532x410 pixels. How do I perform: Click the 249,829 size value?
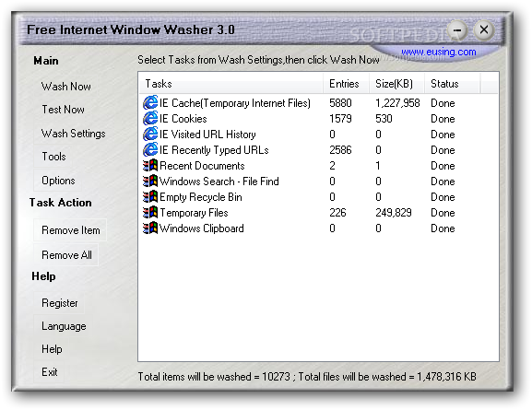(x=393, y=212)
